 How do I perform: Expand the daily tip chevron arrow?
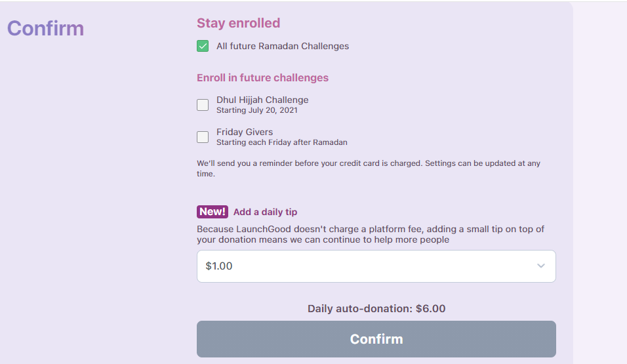pos(540,266)
